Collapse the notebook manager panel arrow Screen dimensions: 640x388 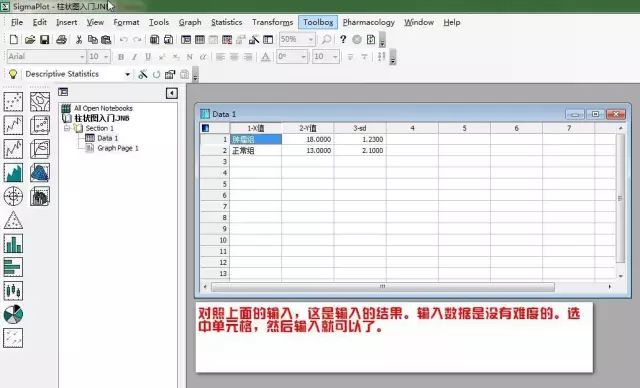coord(172,93)
